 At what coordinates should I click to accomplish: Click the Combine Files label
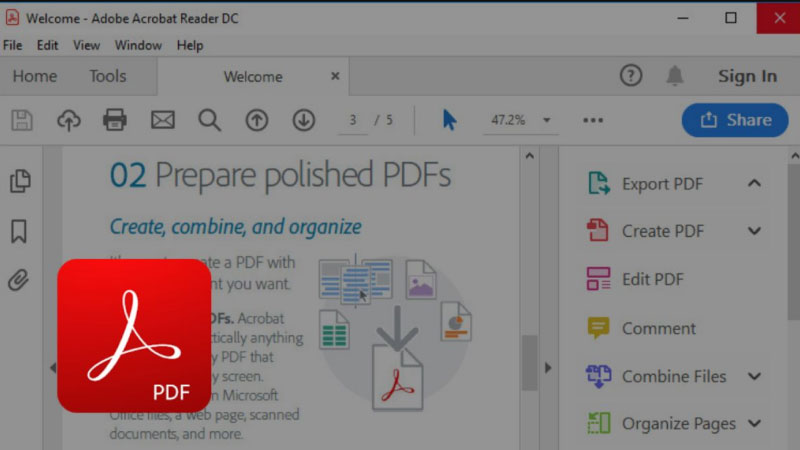(674, 377)
